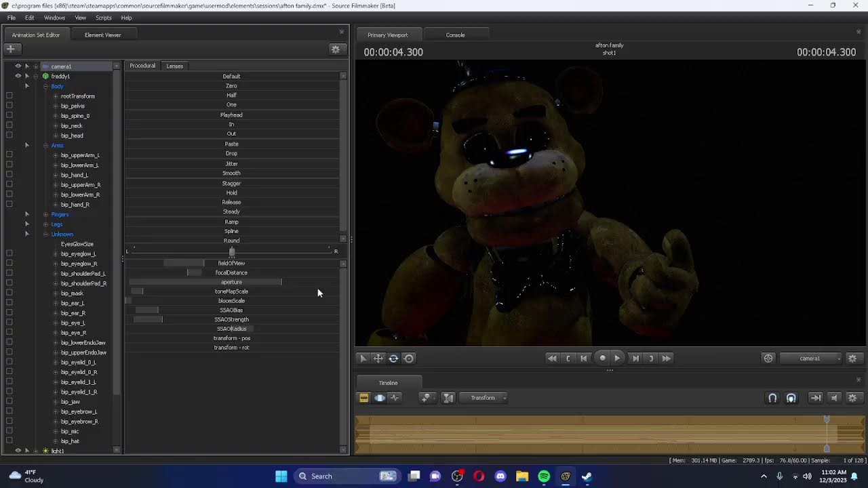Toggle visibility eye for camera1

pos(18,66)
